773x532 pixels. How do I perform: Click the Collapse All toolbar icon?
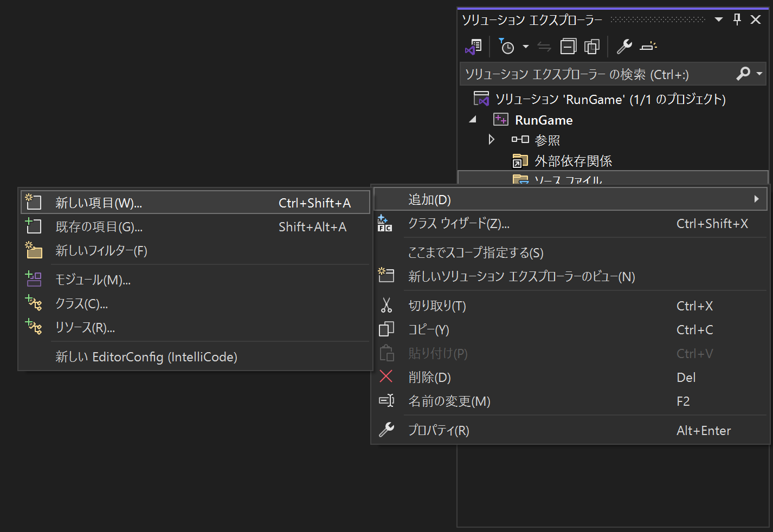click(568, 47)
